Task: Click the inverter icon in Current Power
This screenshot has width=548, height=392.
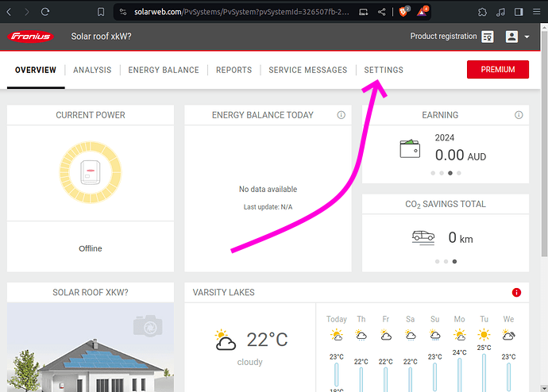Action: pos(91,172)
